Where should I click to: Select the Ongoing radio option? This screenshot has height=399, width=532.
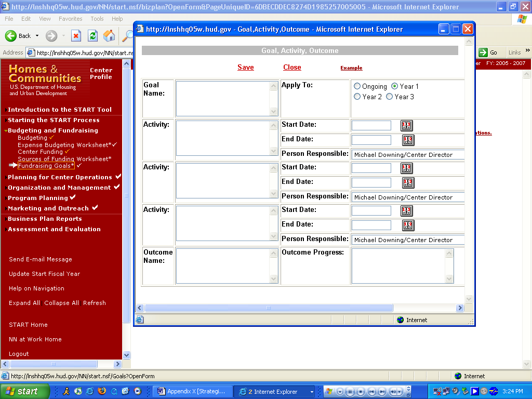click(x=357, y=86)
